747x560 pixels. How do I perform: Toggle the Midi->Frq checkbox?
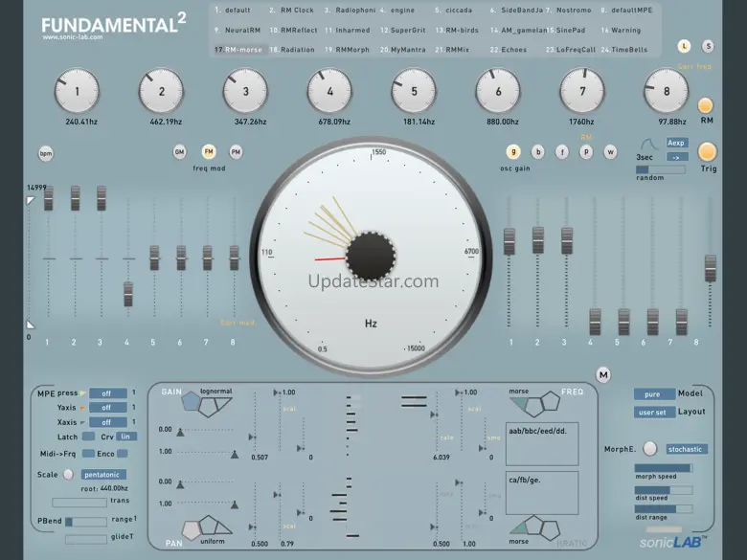coord(88,454)
